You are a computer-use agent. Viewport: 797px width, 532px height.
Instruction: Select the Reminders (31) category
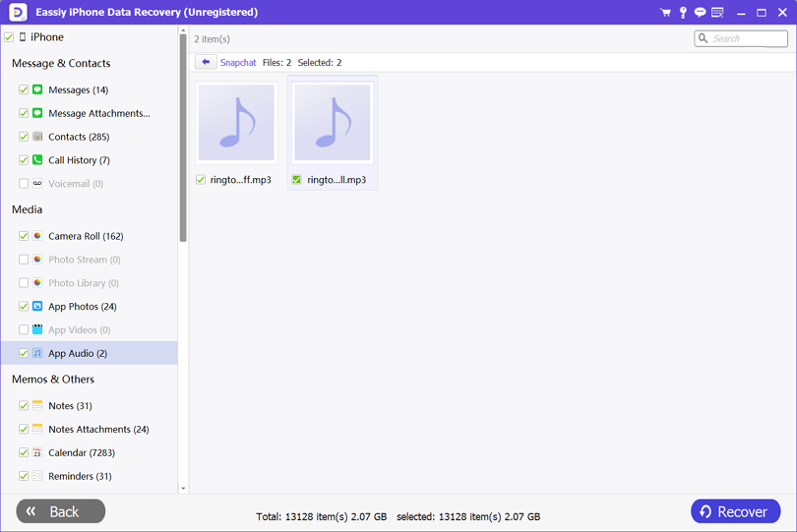pyautogui.click(x=80, y=476)
